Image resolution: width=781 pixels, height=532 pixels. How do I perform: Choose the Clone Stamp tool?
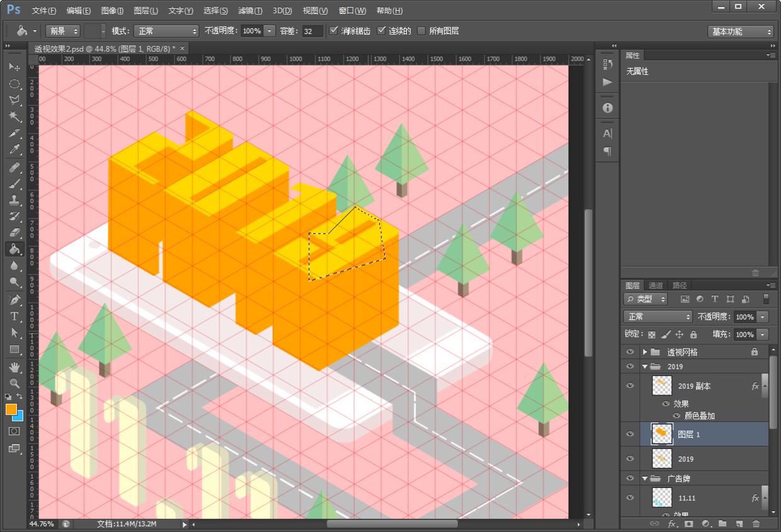[14, 200]
